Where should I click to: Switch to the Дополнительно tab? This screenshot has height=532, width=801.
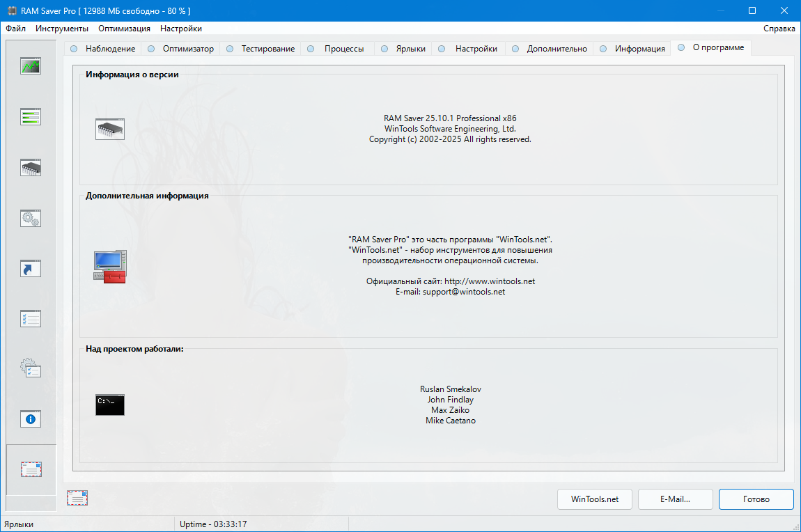pyautogui.click(x=550, y=49)
